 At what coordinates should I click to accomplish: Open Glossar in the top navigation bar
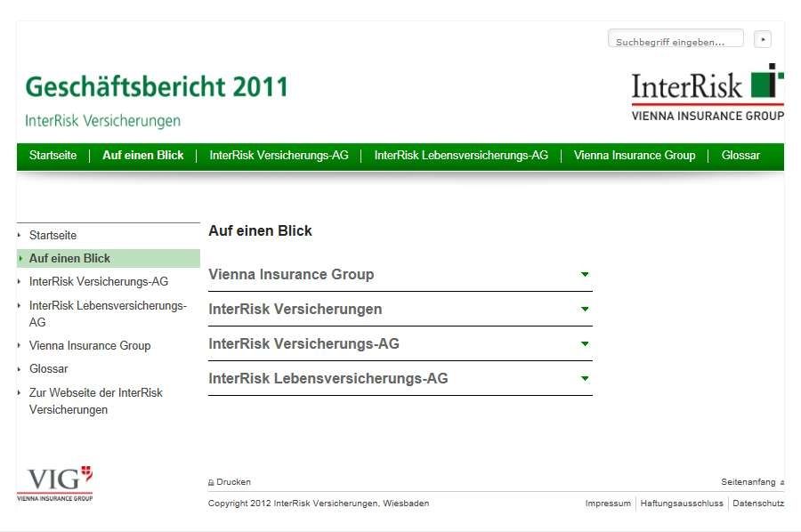[740, 156]
